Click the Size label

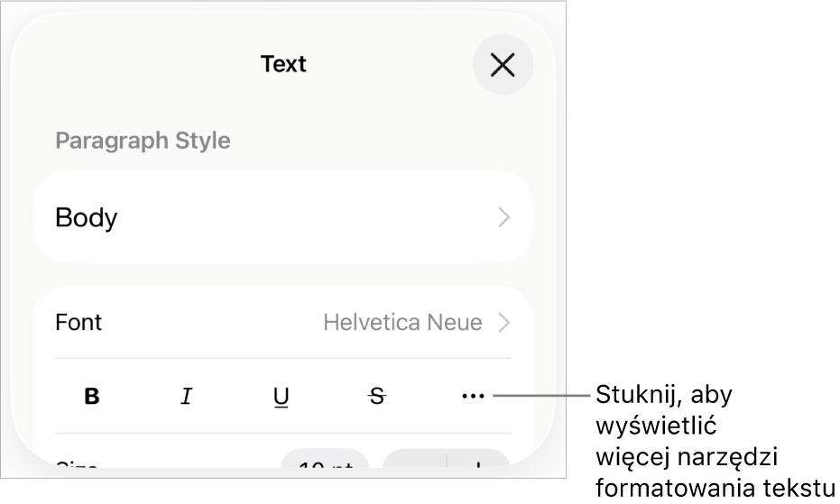coord(77,467)
